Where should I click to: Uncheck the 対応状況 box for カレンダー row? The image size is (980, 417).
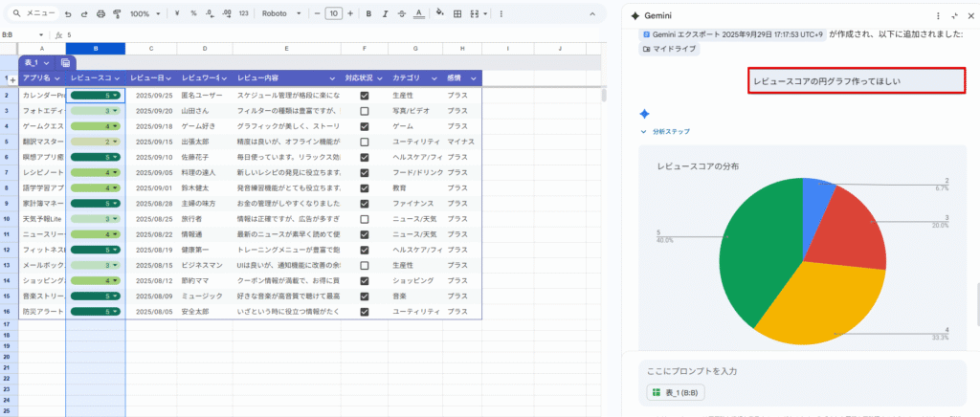[364, 96]
